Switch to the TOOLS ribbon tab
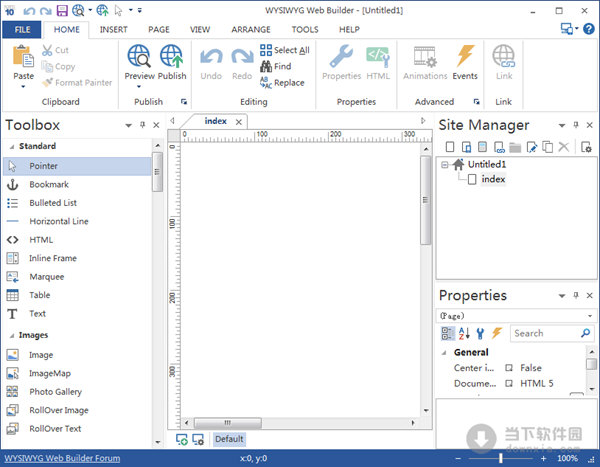Image resolution: width=600 pixels, height=467 pixels. (x=305, y=29)
